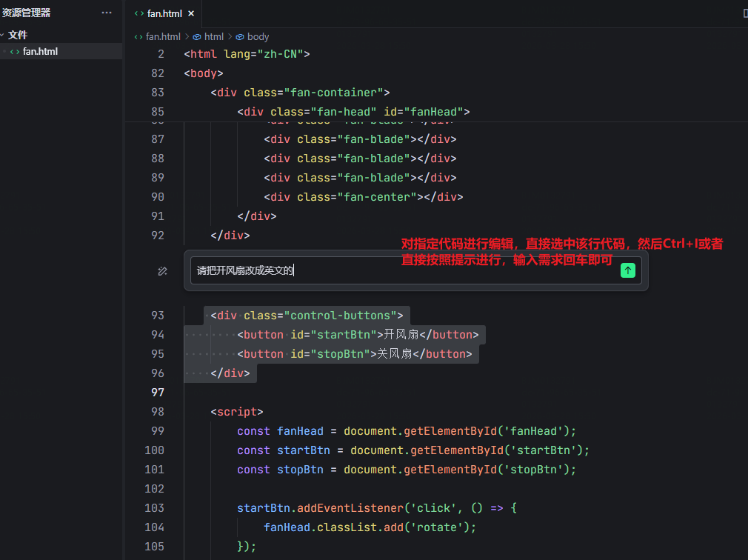Click the classList.add rotate line 104
Screen dimensions: 748x560
pyautogui.click(x=370, y=527)
